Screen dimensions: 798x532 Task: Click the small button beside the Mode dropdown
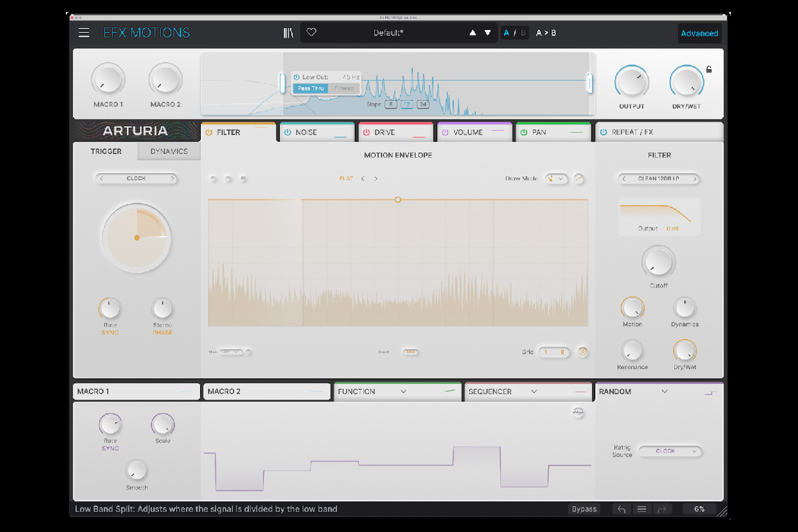point(248,352)
